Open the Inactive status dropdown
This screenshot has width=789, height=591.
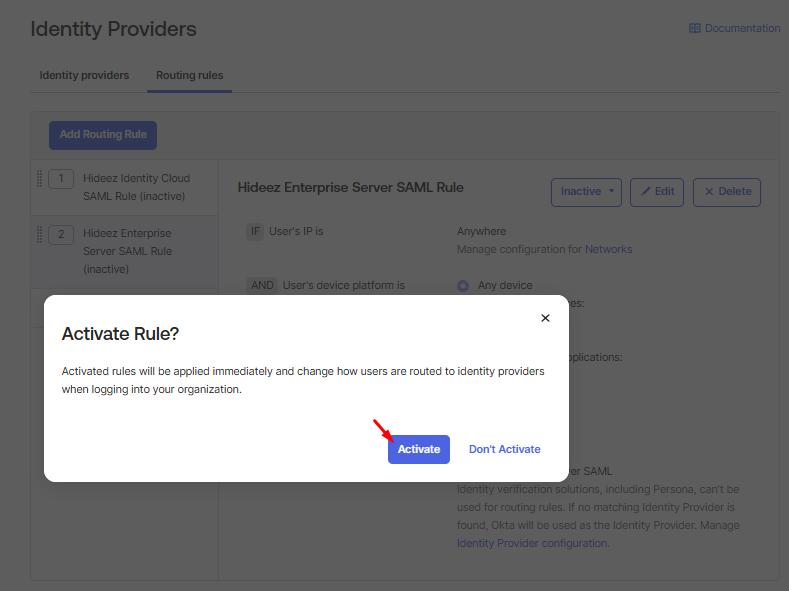[x=586, y=192]
